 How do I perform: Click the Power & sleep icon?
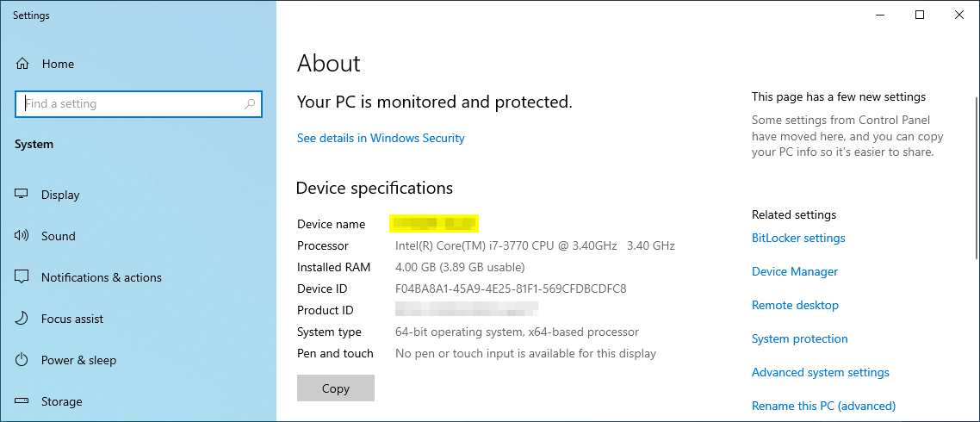(x=22, y=360)
